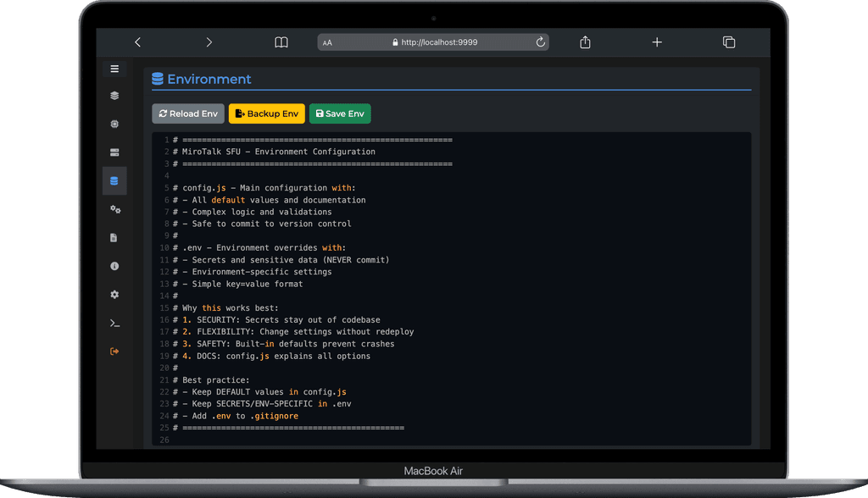Screen dimensions: 868x498
Task: Click line 'Why this works best:'
Action: click(x=231, y=308)
